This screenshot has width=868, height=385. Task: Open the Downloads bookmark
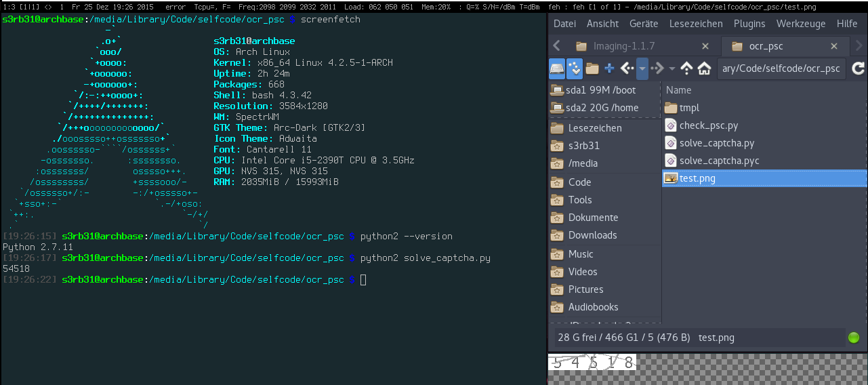click(604, 235)
